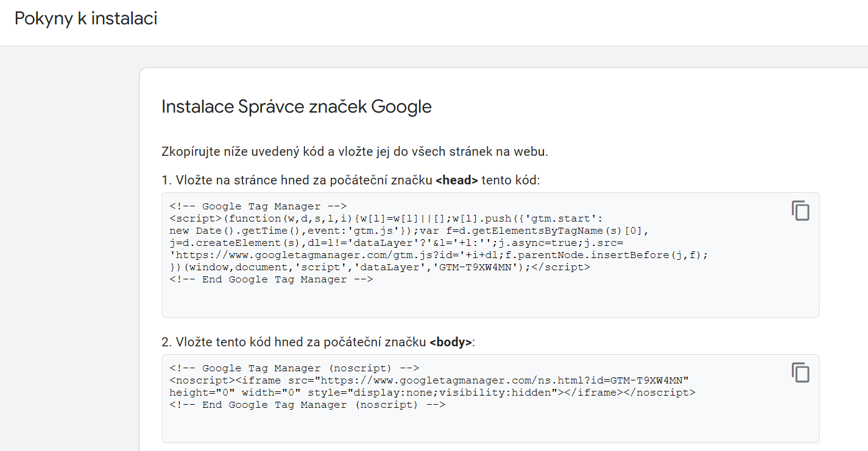868x451 pixels.
Task: Click the line containing 'GTM-T9XW4MN');</script>'
Action: pyautogui.click(x=379, y=267)
